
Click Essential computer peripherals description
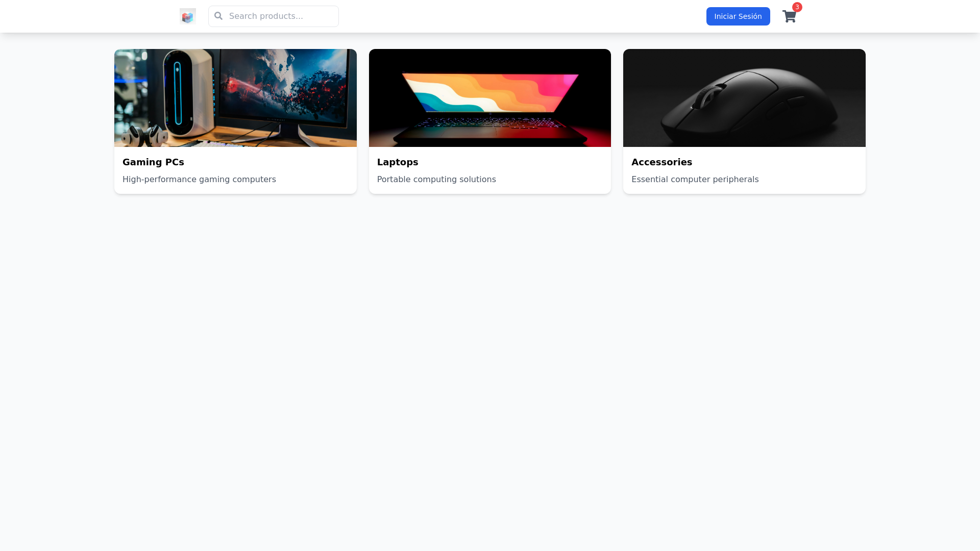pos(695,179)
